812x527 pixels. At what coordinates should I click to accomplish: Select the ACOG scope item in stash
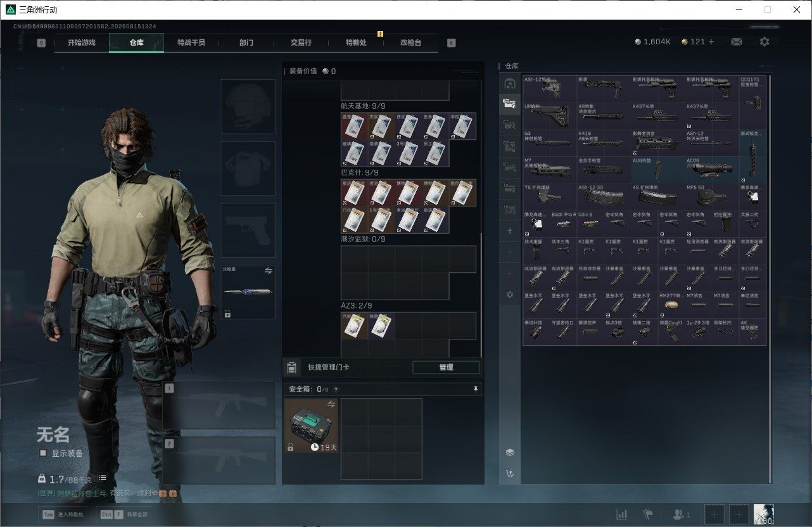(712, 170)
